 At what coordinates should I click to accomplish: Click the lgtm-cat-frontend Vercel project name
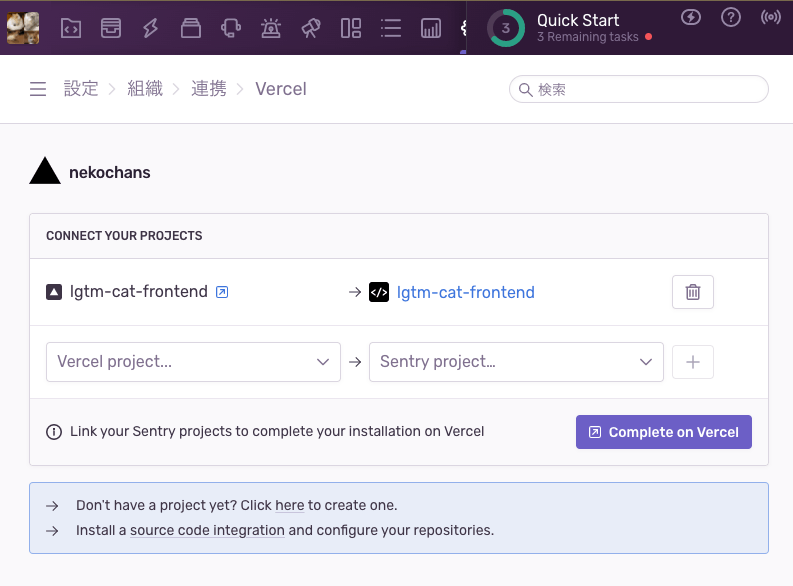139,292
